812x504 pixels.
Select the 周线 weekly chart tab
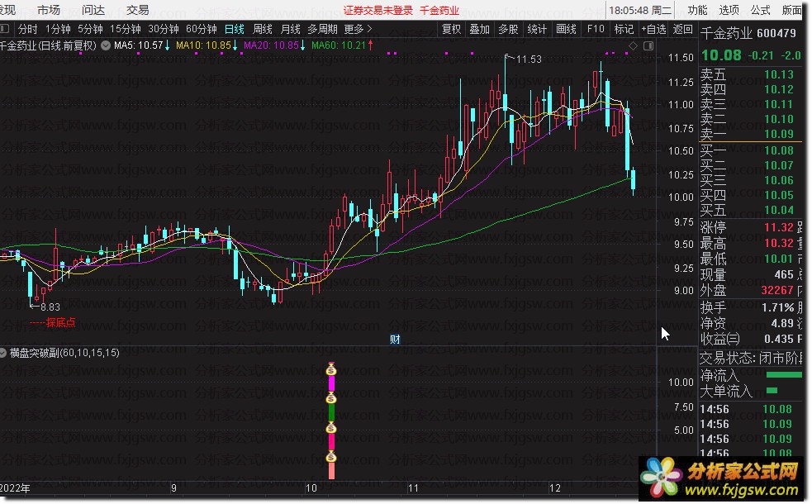pyautogui.click(x=263, y=29)
